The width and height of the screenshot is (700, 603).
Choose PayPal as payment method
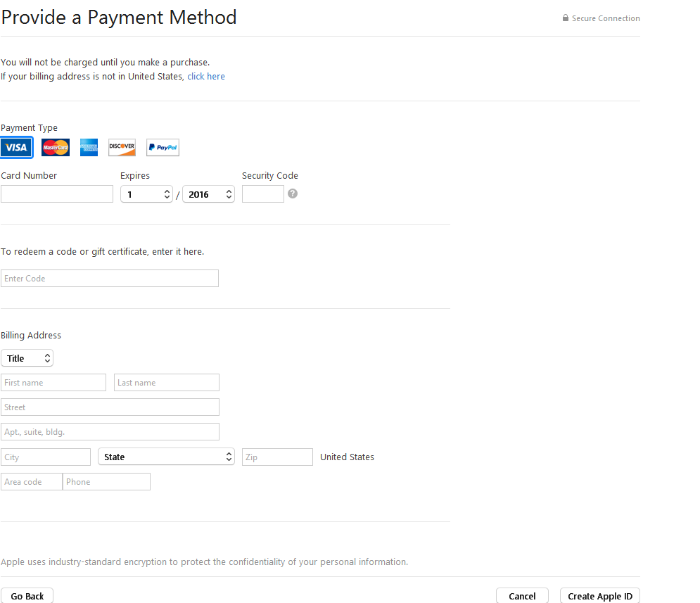(163, 147)
